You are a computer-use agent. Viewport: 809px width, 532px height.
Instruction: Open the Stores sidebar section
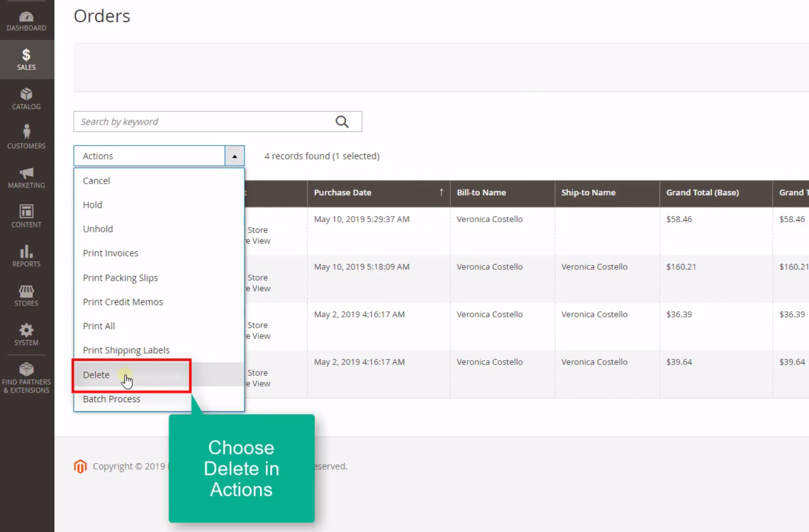[x=26, y=295]
